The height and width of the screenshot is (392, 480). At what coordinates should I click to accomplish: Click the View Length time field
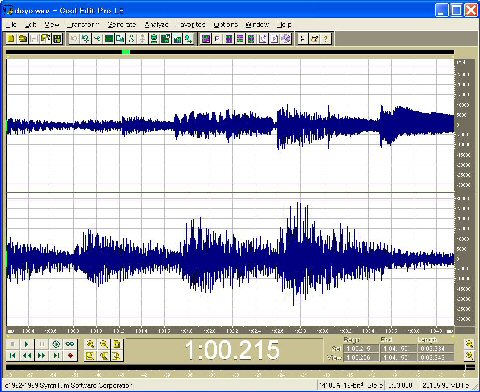click(436, 357)
